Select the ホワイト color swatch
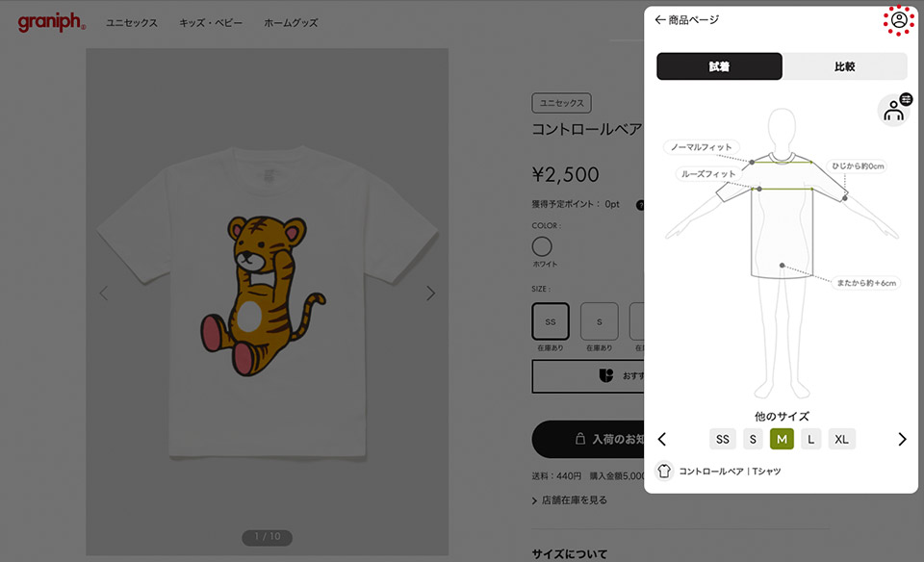Screen dimensions: 924x562 (x=542, y=246)
